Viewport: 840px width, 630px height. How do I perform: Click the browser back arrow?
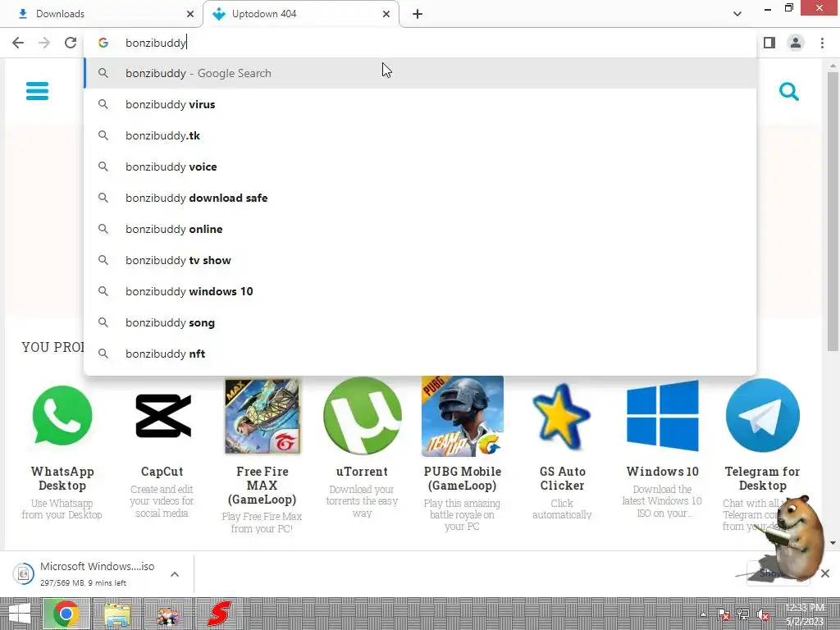18,43
